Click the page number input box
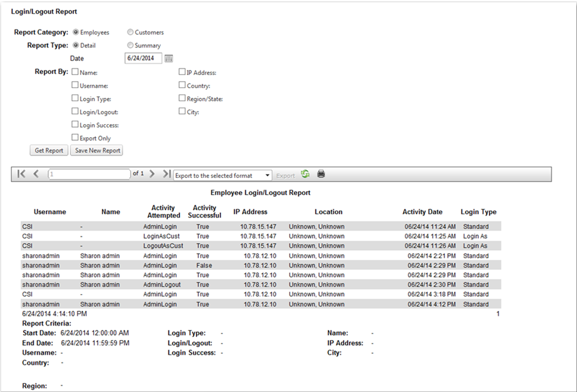This screenshot has width=577, height=392. click(x=89, y=174)
